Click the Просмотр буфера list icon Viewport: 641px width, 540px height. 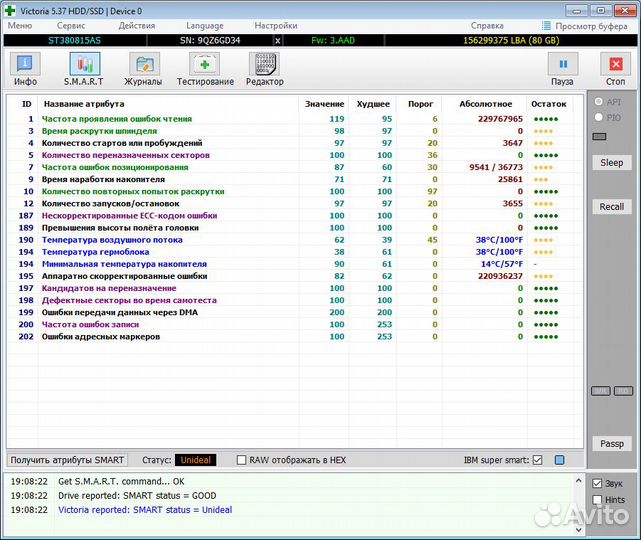[546, 26]
